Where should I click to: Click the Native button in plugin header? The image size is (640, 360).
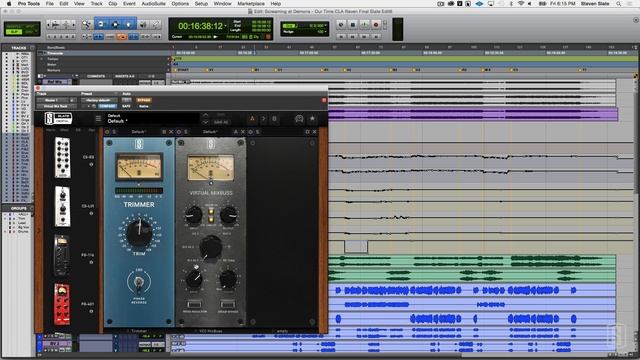[x=144, y=106]
